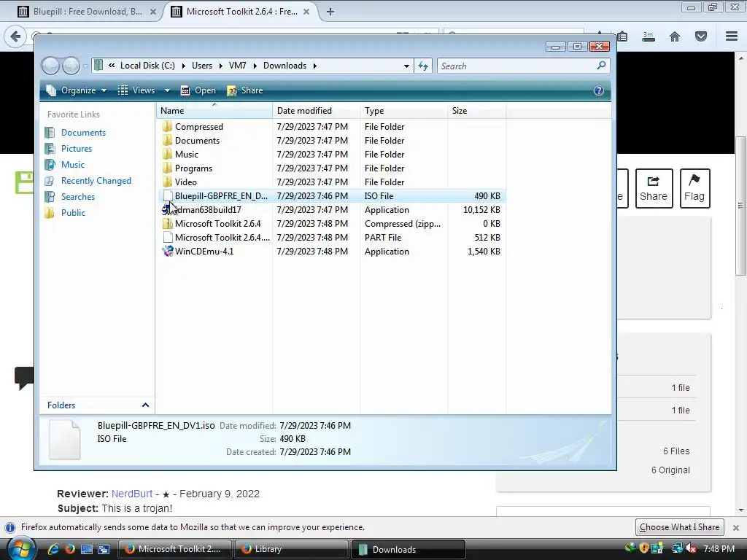Image resolution: width=747 pixels, height=560 pixels.
Task: Sort by the Name column header
Action: 214,111
